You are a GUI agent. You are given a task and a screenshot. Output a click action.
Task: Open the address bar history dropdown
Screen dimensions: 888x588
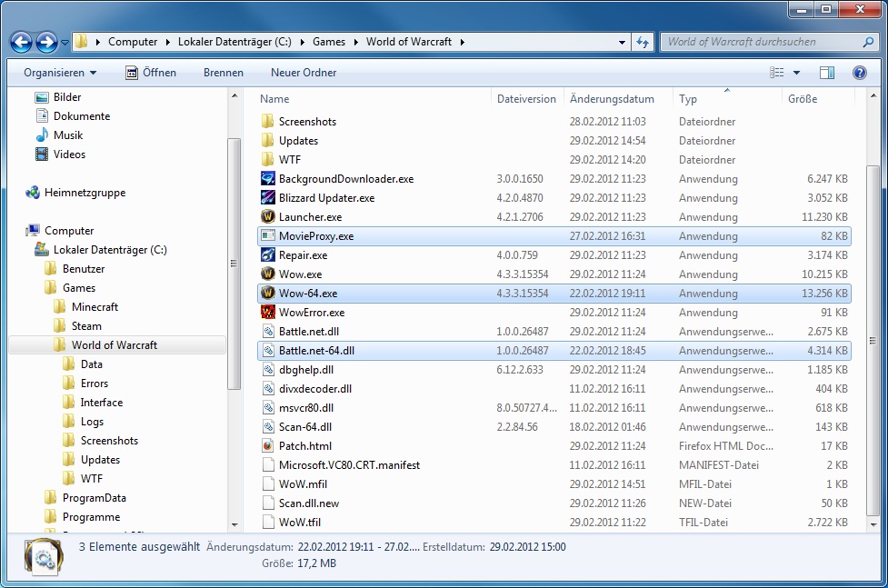[622, 42]
